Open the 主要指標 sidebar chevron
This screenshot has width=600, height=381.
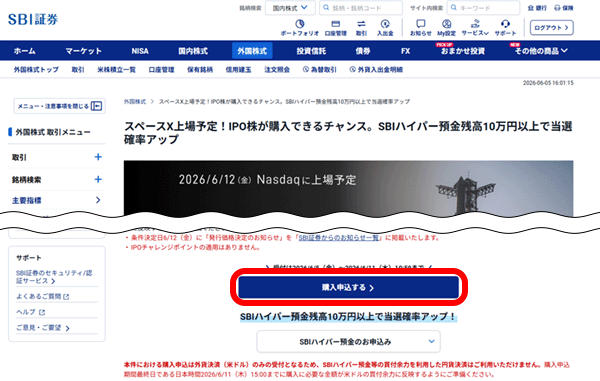pyautogui.click(x=98, y=200)
